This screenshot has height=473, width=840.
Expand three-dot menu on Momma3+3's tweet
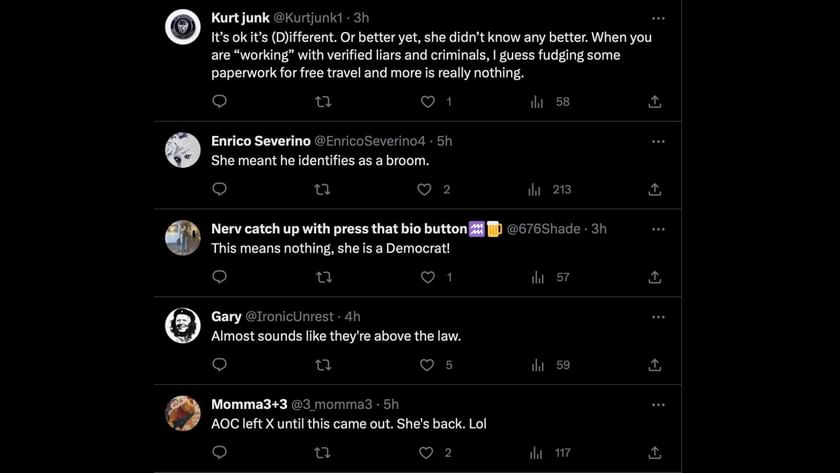[x=658, y=405]
